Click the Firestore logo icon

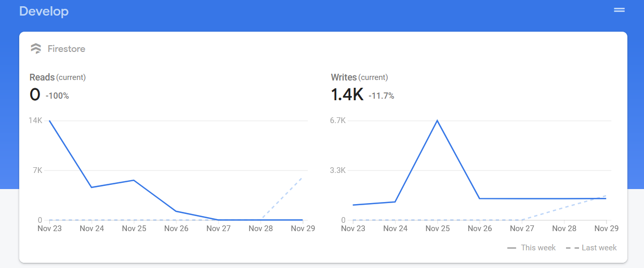tap(36, 49)
